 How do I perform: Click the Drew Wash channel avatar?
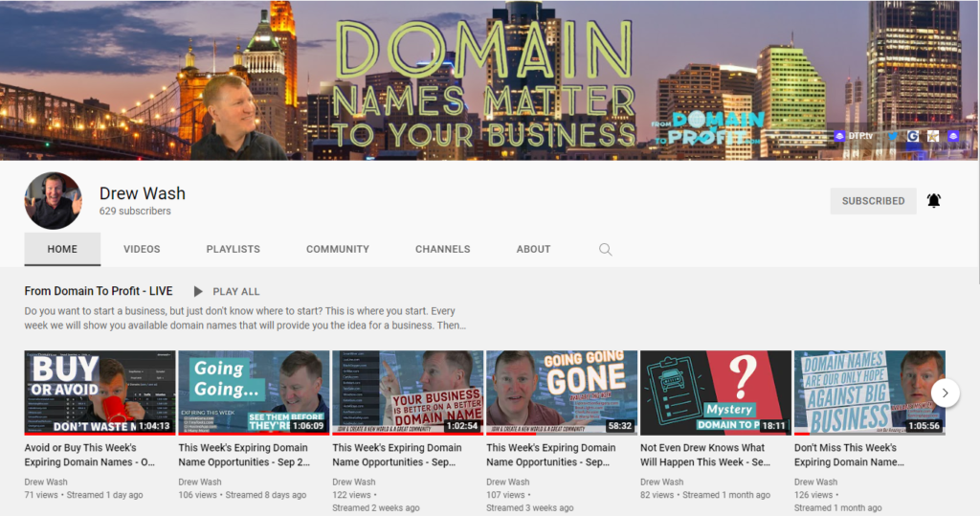pyautogui.click(x=53, y=201)
